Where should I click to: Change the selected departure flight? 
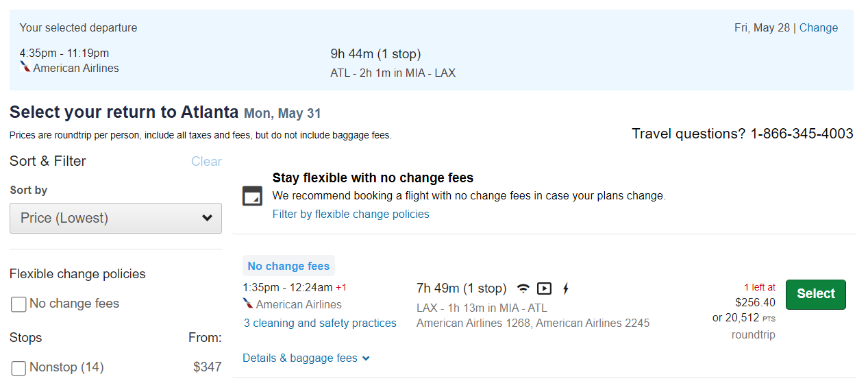[819, 27]
